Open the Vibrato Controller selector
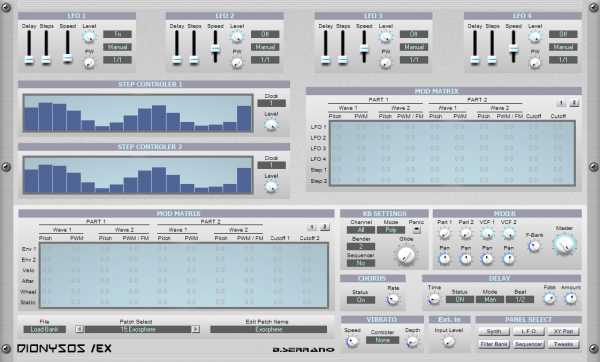 click(382, 340)
